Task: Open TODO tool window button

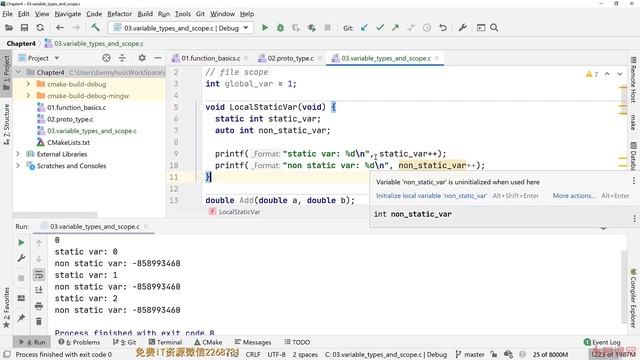Action: (x=297, y=342)
